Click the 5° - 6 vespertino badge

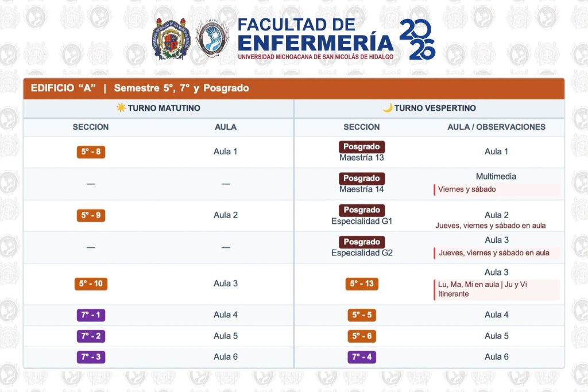(362, 336)
